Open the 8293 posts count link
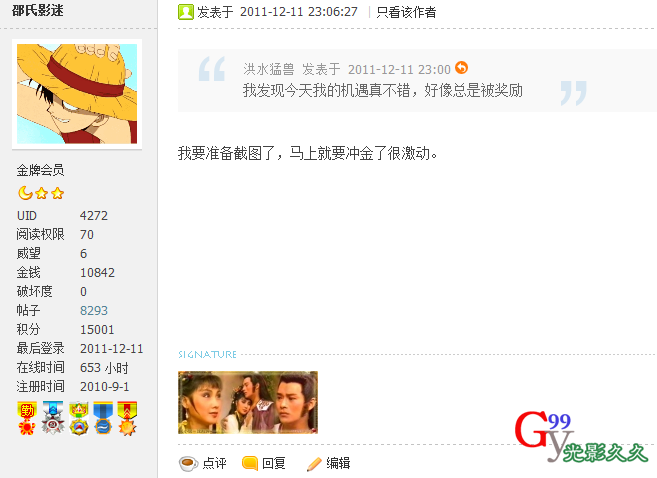This screenshot has width=657, height=478. 94,310
